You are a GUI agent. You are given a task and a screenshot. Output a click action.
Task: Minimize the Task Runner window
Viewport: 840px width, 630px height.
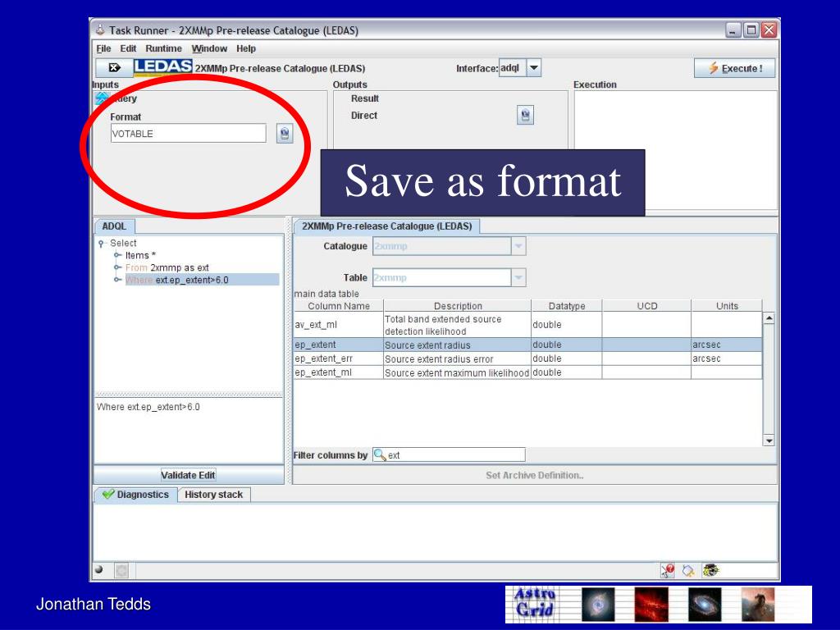pyautogui.click(x=733, y=30)
